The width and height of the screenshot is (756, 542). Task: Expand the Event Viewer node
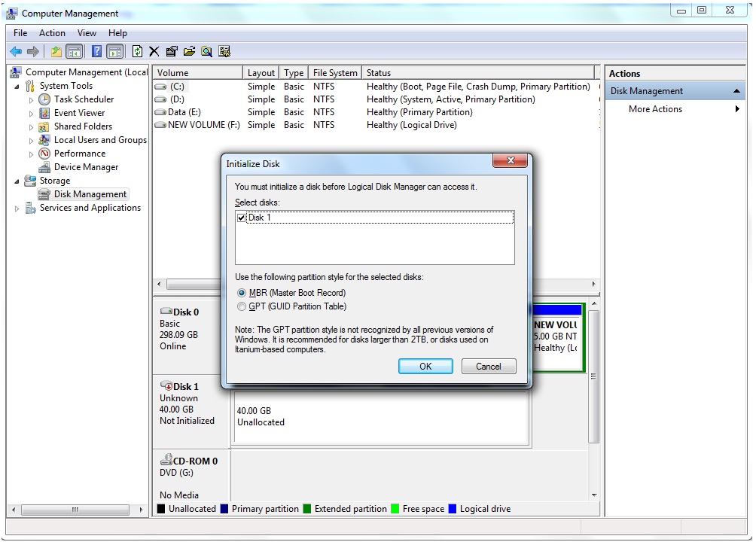point(31,114)
